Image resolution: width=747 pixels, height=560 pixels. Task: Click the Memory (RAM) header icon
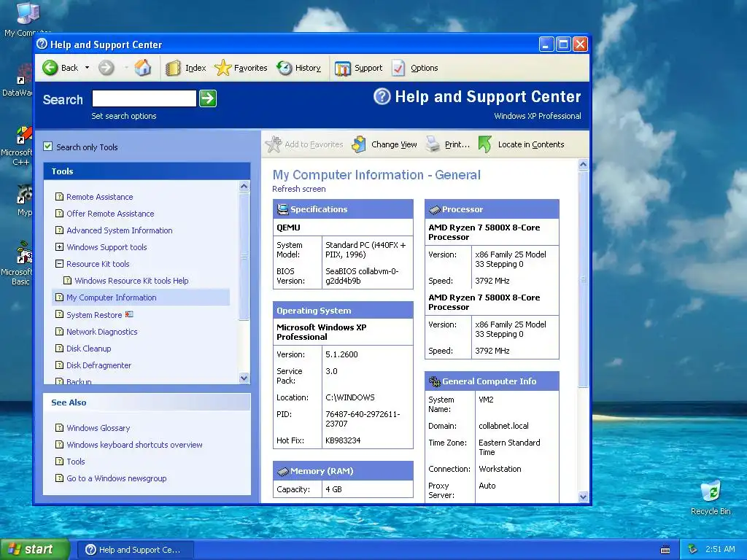point(283,472)
